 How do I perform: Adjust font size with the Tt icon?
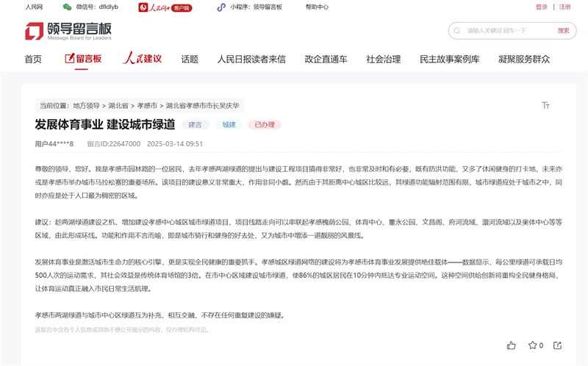point(545,105)
